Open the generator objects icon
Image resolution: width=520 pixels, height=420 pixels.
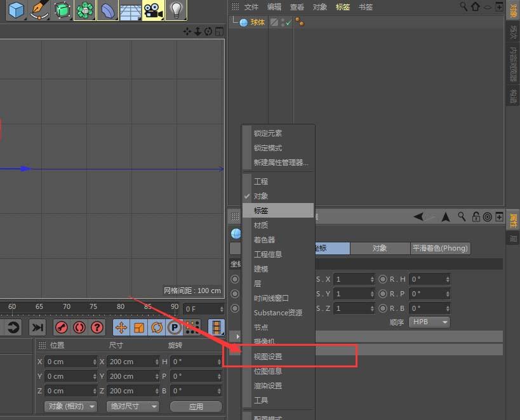point(62,11)
